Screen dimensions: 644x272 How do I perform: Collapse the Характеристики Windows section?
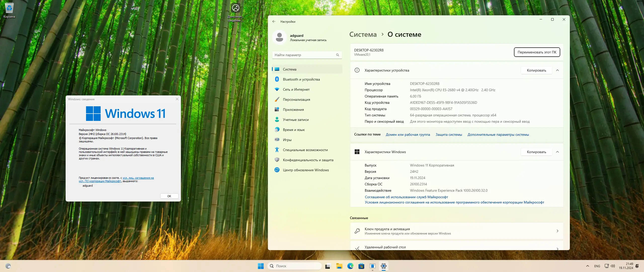pos(558,152)
